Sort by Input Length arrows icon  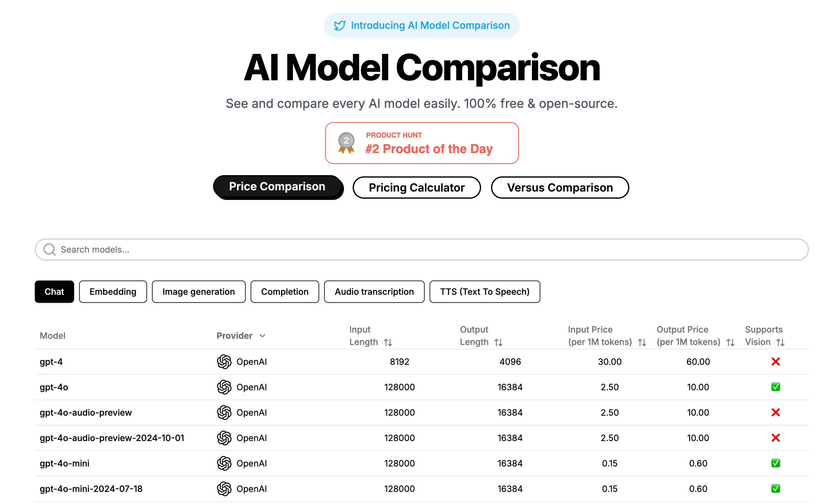pyautogui.click(x=388, y=343)
